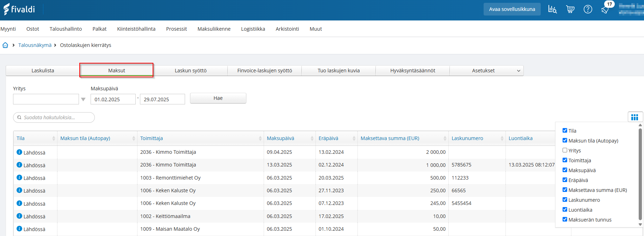Uncheck the Eräpäivä column checkbox
Screen dimensions: 644x236
click(565, 180)
